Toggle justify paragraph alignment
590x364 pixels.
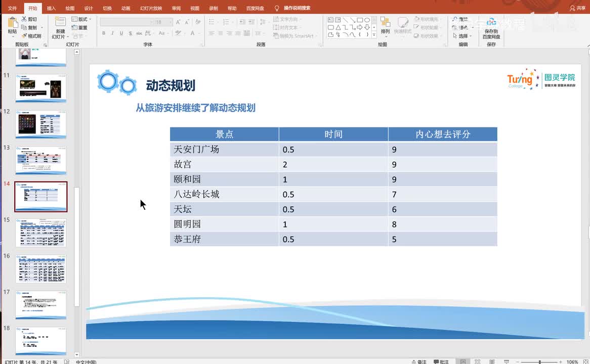click(238, 33)
